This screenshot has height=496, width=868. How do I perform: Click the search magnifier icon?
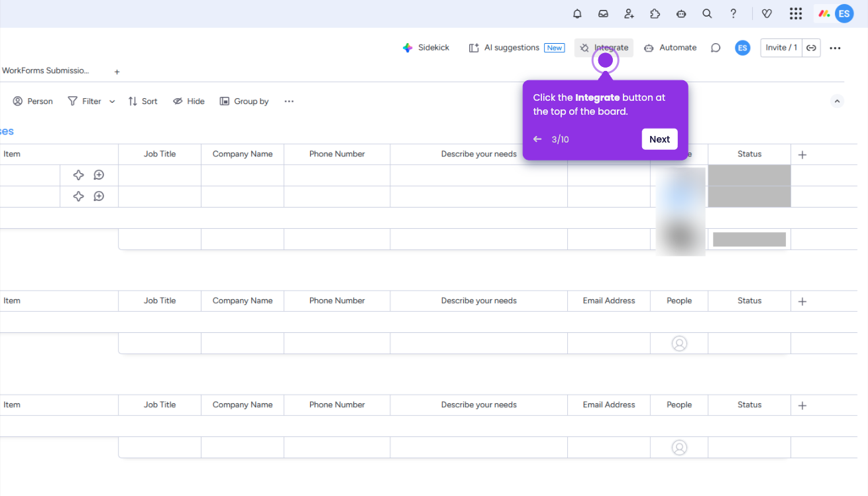707,13
